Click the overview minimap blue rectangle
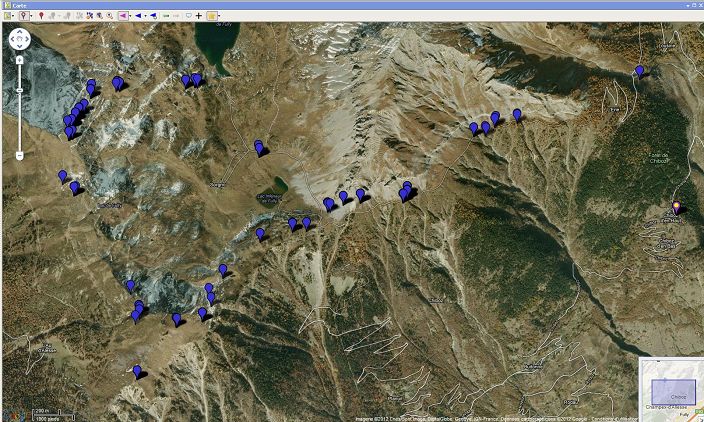Image resolution: width=704 pixels, height=422 pixels. pos(672,392)
